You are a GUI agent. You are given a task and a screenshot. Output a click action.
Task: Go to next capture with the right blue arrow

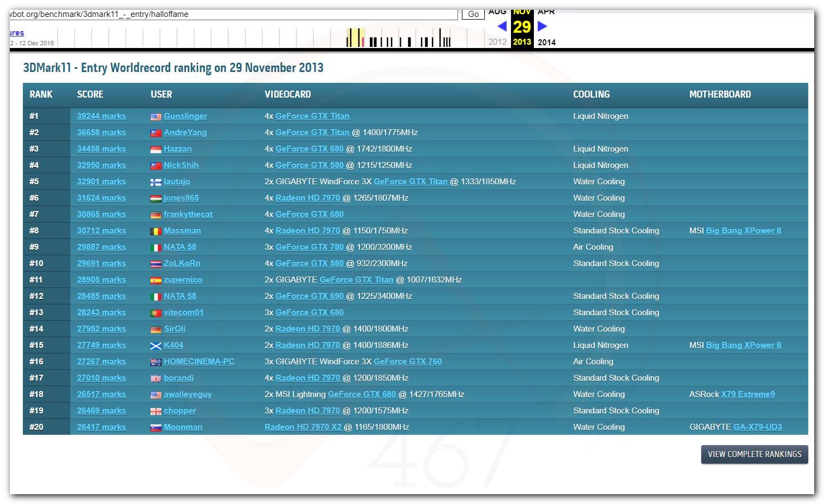click(x=542, y=26)
